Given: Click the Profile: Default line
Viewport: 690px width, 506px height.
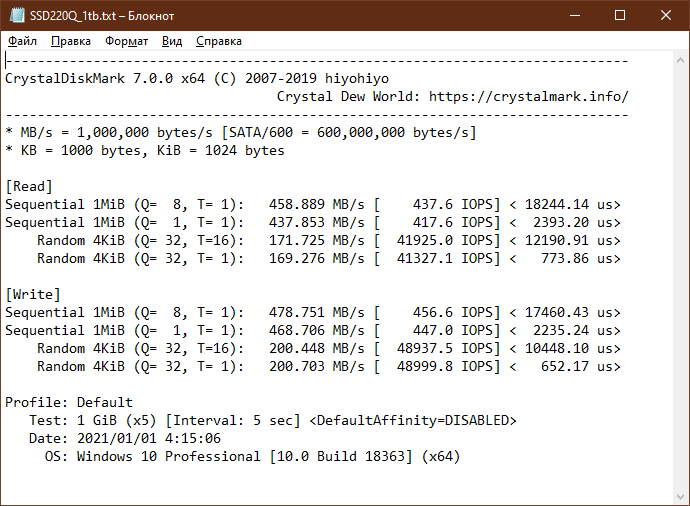Looking at the screenshot, I should (x=69, y=402).
